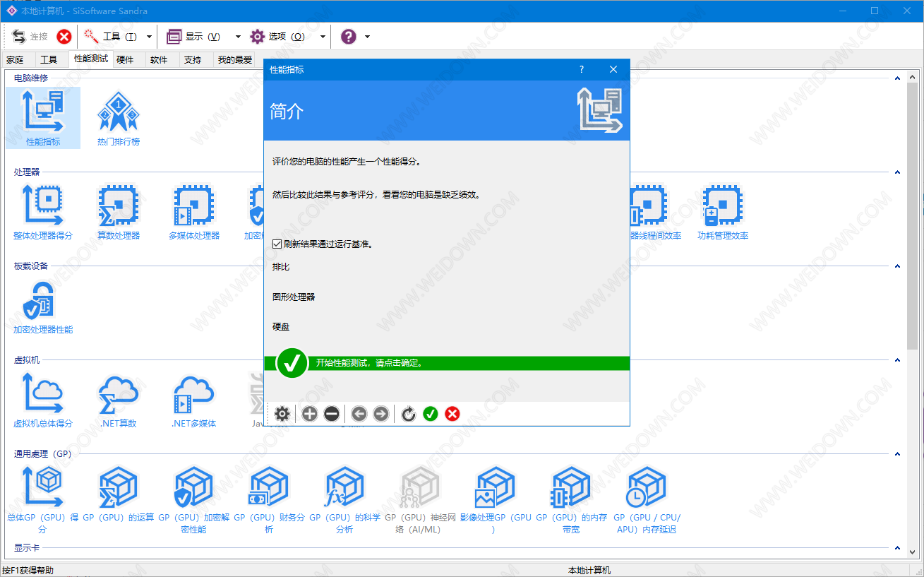The image size is (924, 577).
Task: Open the 工具(T) dropdown arrow
Action: (150, 37)
